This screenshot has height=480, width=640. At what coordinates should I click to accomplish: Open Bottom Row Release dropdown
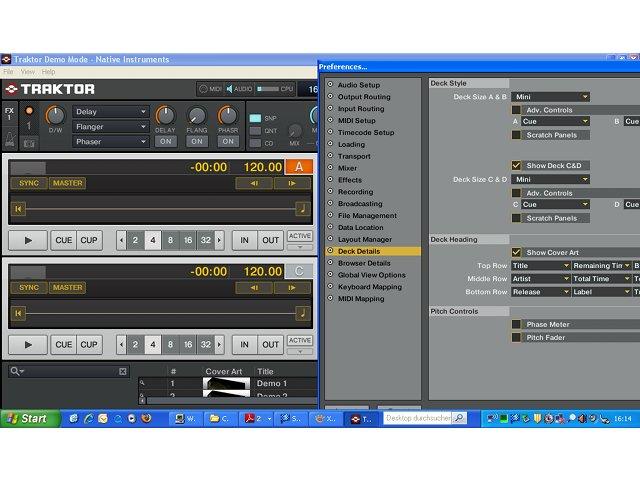click(541, 292)
